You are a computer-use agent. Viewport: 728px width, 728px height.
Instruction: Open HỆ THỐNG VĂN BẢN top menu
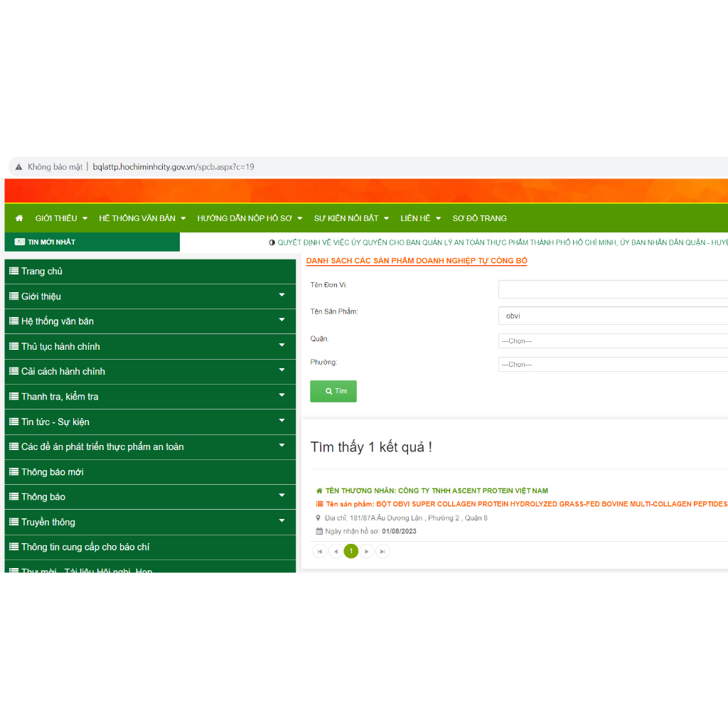(x=142, y=218)
